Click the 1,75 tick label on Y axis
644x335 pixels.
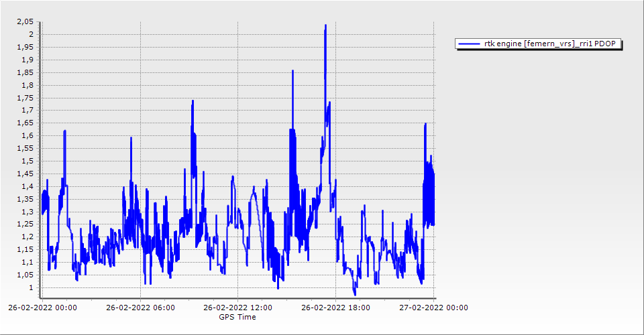[x=24, y=98]
